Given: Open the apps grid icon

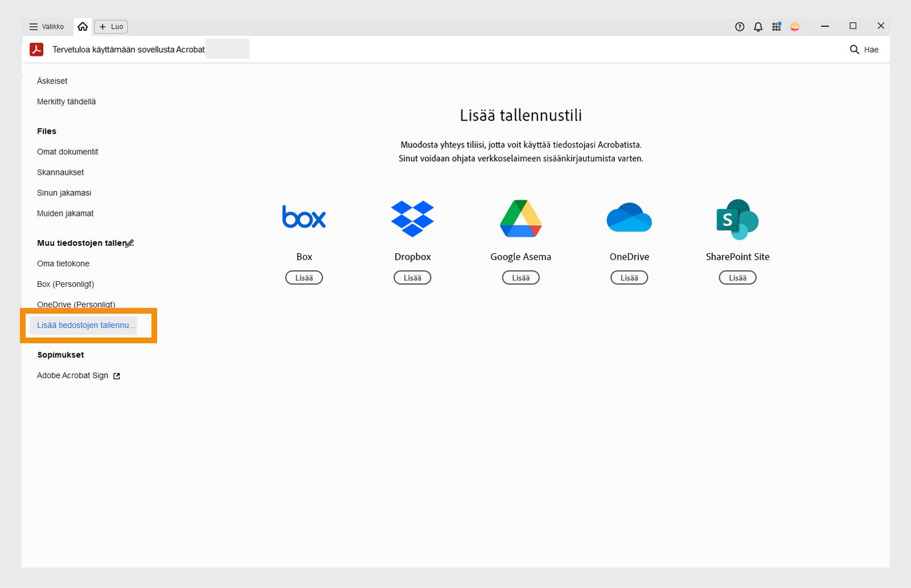Looking at the screenshot, I should pyautogui.click(x=777, y=27).
